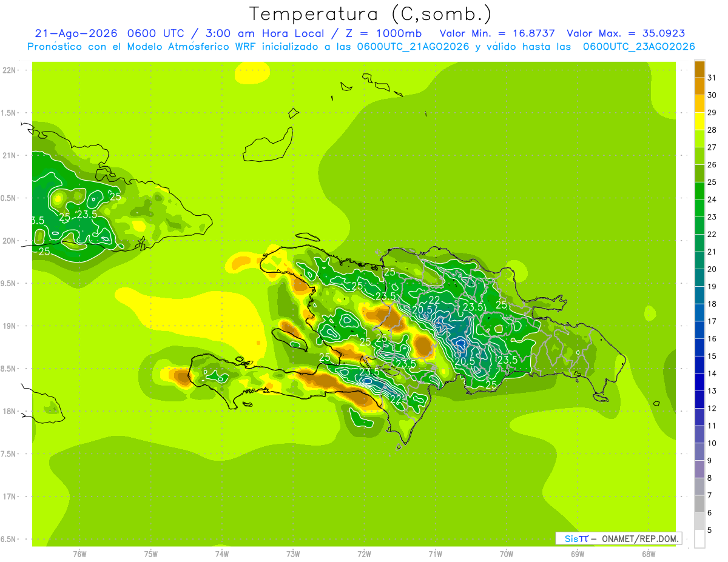728x562 pixels.
Task: Click the "74W" longitude label
Action: [x=222, y=554]
